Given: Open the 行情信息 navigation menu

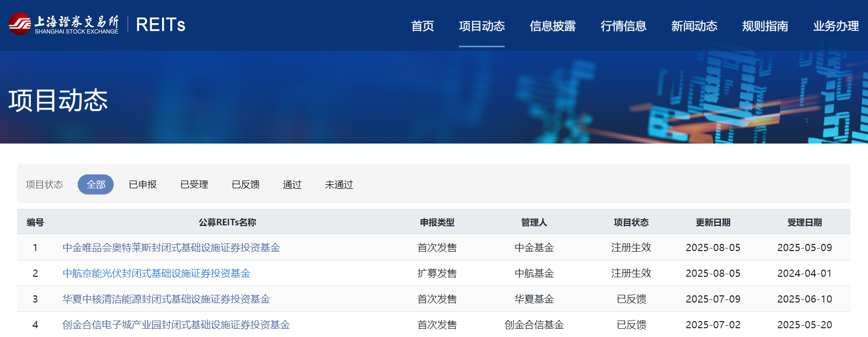Looking at the screenshot, I should [624, 26].
